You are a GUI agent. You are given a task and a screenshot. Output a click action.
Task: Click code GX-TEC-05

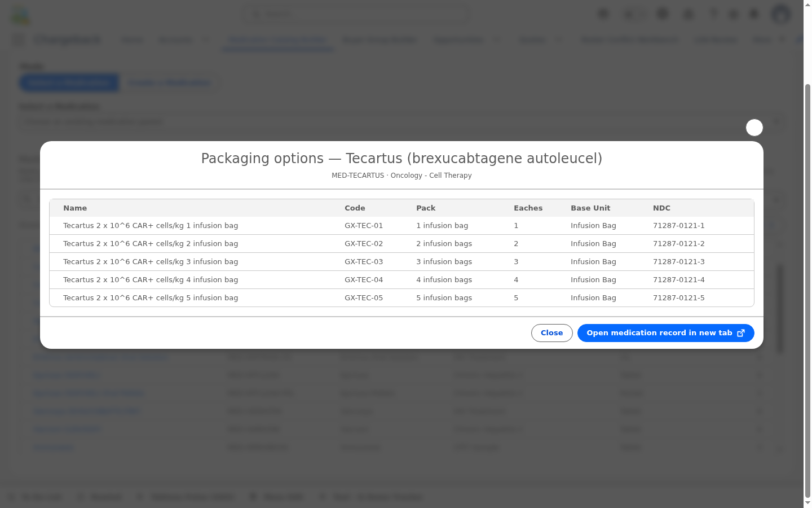click(x=364, y=298)
